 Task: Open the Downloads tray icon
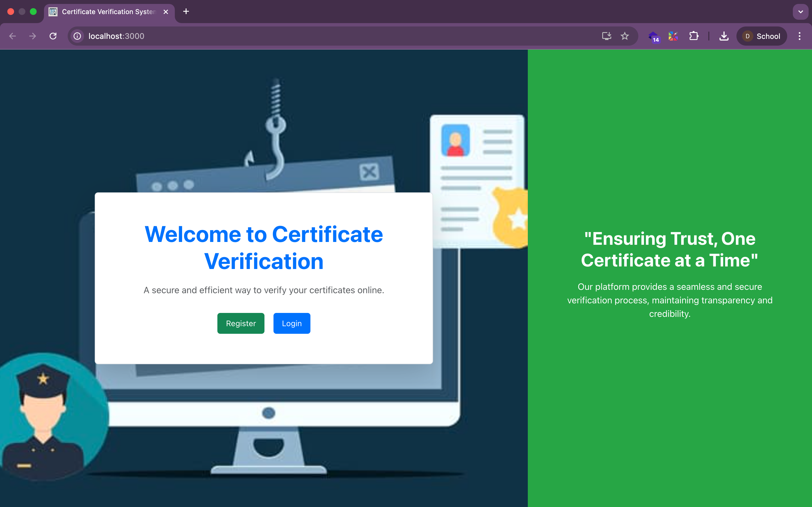click(x=724, y=36)
